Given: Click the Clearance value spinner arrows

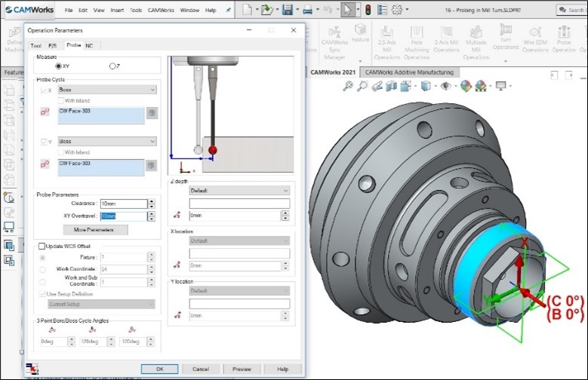Looking at the screenshot, I should 152,204.
